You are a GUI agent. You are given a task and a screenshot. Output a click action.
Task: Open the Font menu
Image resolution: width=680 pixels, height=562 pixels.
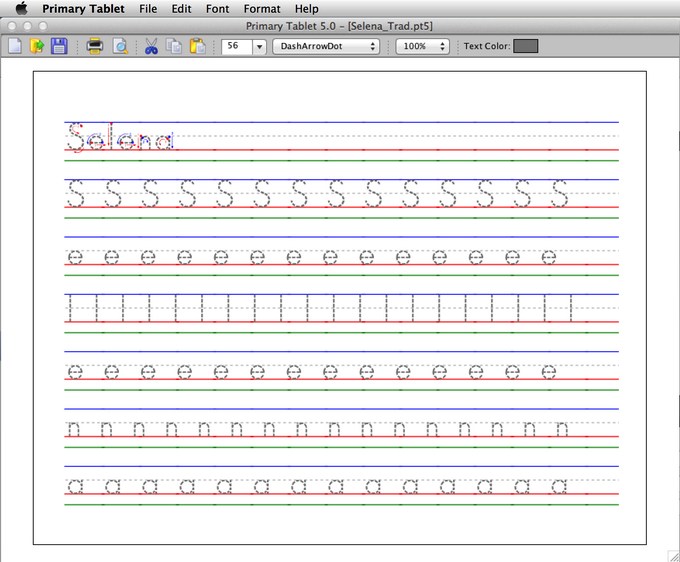217,9
